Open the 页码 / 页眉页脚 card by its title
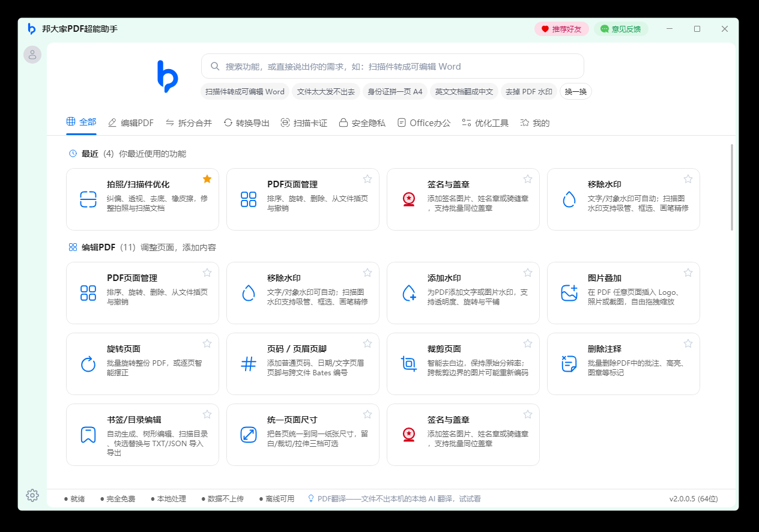 tap(297, 348)
